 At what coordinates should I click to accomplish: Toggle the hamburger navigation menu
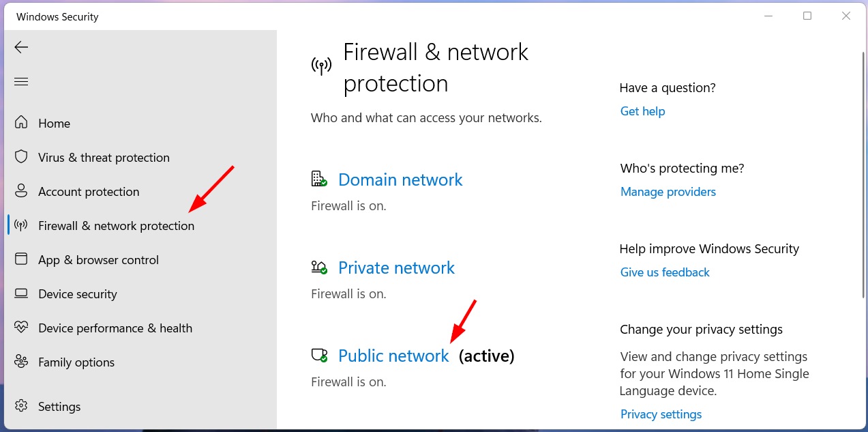(21, 82)
